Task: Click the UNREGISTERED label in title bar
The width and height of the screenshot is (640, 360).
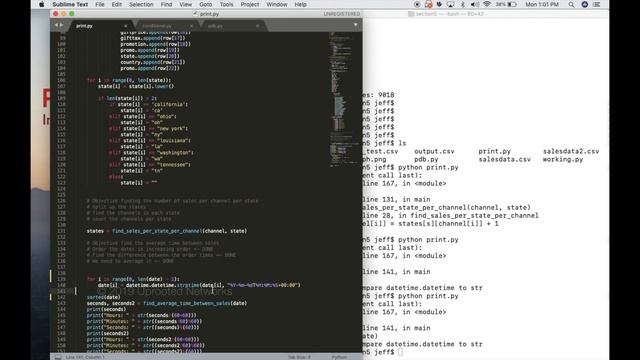Action: (x=342, y=14)
